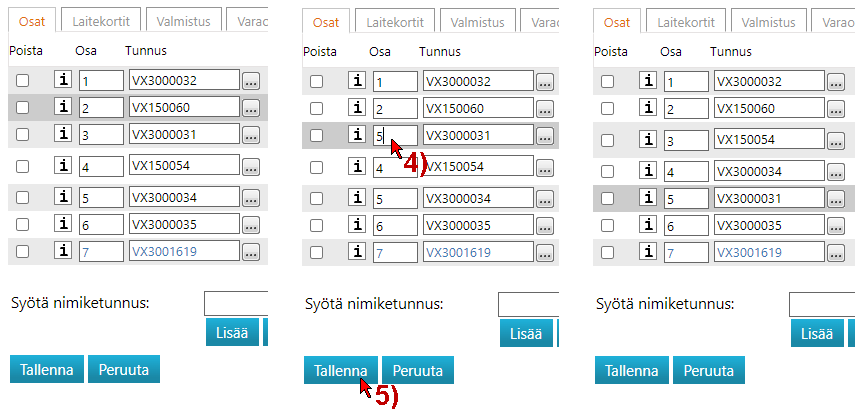Check Poista box for VX150060 in middle panel
Image resolution: width=855 pixels, height=409 pixels.
[x=316, y=109]
